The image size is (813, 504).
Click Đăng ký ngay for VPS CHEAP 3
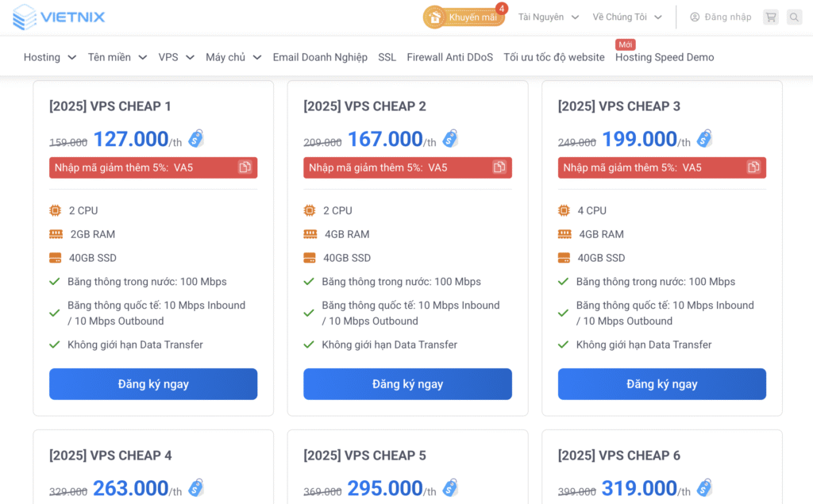661,384
